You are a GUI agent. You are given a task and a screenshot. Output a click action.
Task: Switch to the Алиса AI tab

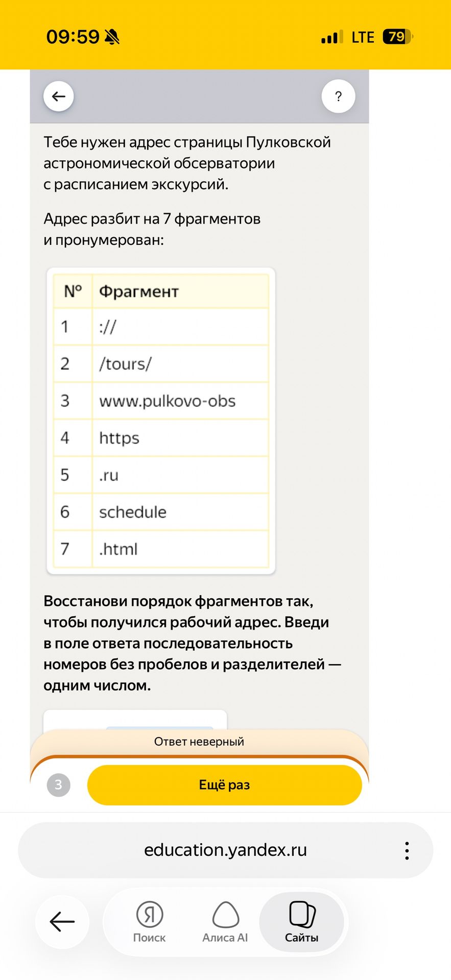point(225,922)
